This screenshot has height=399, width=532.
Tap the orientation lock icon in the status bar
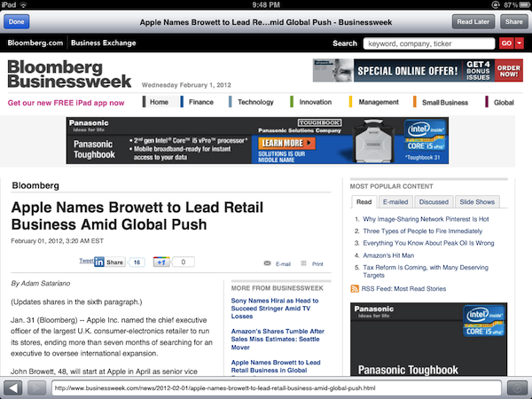(496, 4)
